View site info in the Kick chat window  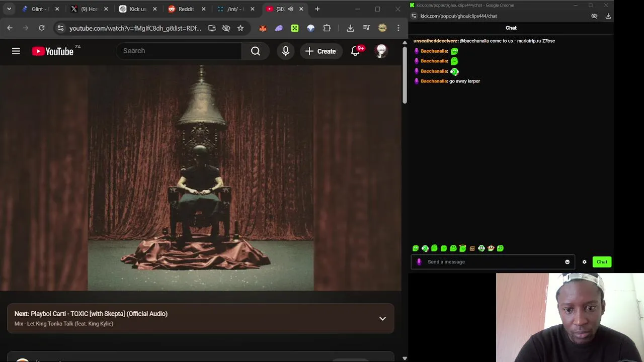(414, 16)
